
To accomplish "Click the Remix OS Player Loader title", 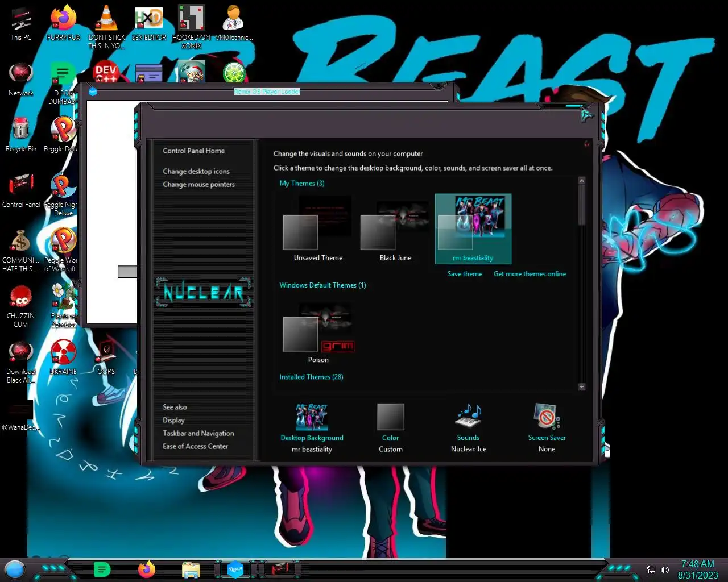I will coord(267,92).
